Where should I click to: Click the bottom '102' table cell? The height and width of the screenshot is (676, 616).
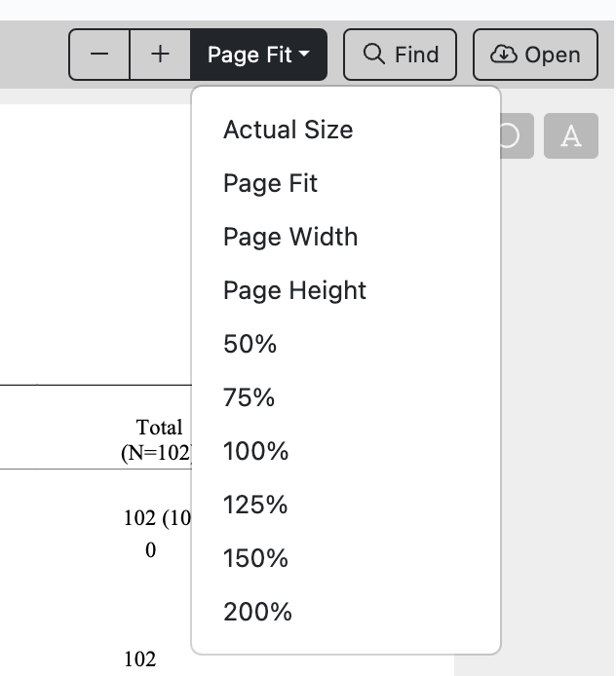pos(139,659)
